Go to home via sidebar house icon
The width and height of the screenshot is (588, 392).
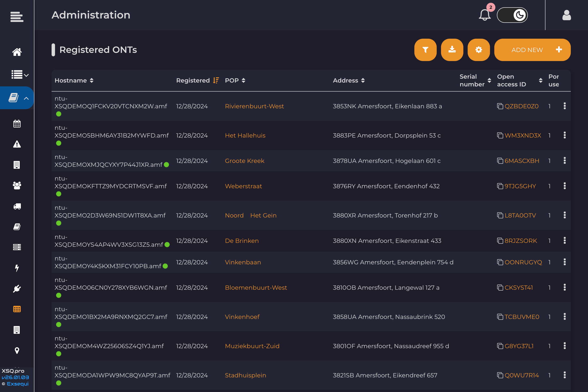[17, 52]
